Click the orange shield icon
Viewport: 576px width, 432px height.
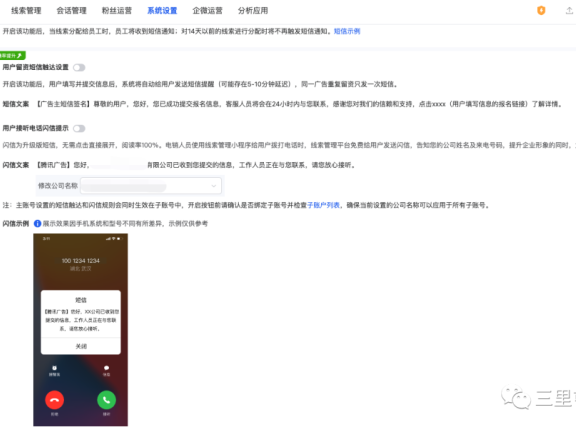[541, 11]
